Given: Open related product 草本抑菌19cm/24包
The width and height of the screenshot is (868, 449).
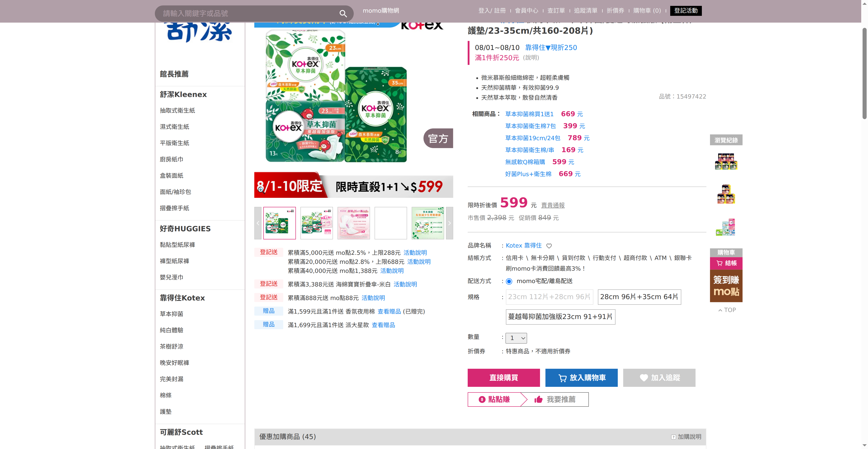Looking at the screenshot, I should [533, 138].
